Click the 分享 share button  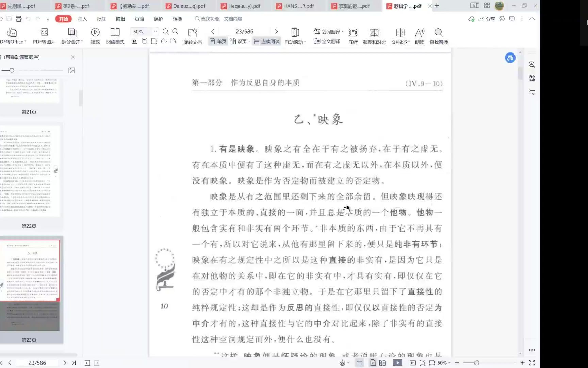(487, 19)
